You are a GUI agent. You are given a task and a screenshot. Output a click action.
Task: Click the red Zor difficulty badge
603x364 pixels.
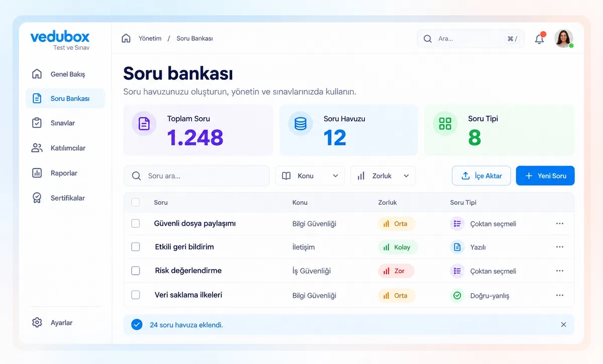coord(395,271)
